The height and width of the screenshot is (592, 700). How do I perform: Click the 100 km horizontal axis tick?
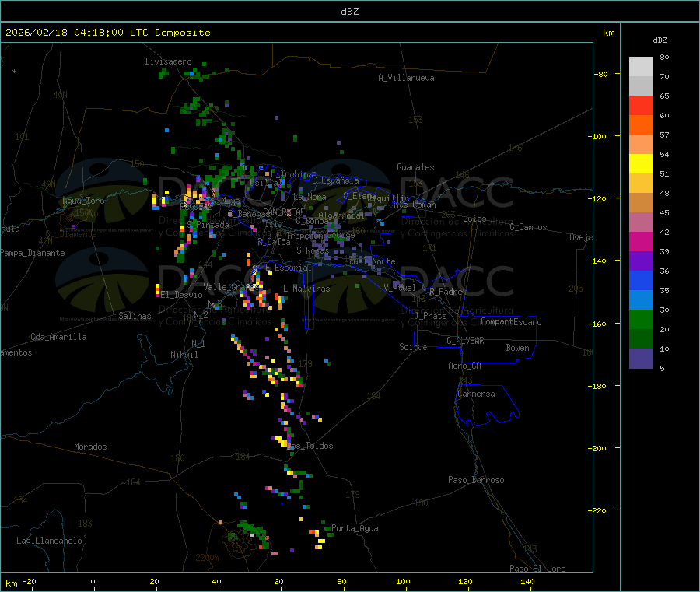click(403, 582)
